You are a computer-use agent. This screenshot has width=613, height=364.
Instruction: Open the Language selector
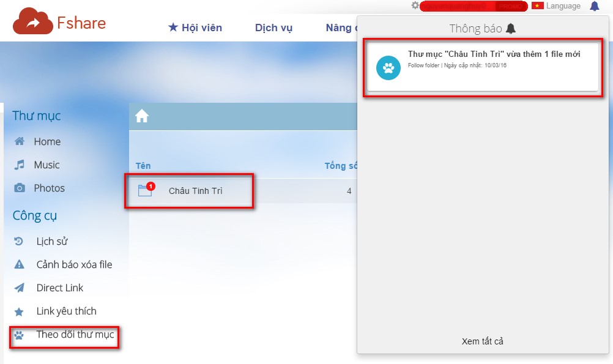click(563, 6)
